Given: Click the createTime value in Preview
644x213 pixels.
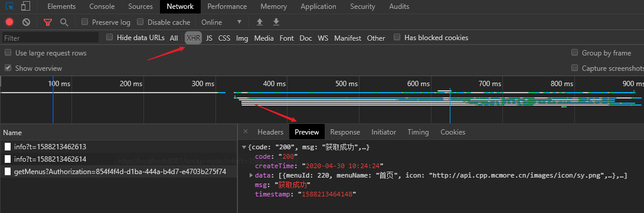Looking at the screenshot, I should [342, 166].
